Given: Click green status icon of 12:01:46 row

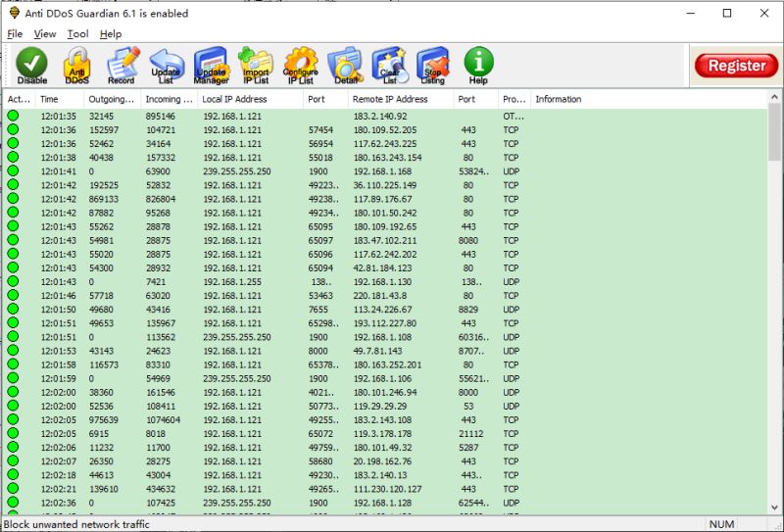Looking at the screenshot, I should point(13,295).
